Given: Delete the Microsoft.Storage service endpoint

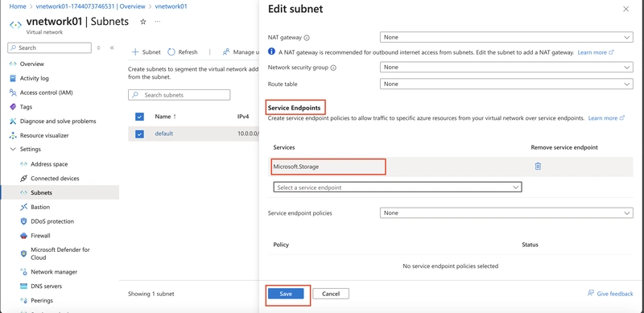Looking at the screenshot, I should click(538, 167).
